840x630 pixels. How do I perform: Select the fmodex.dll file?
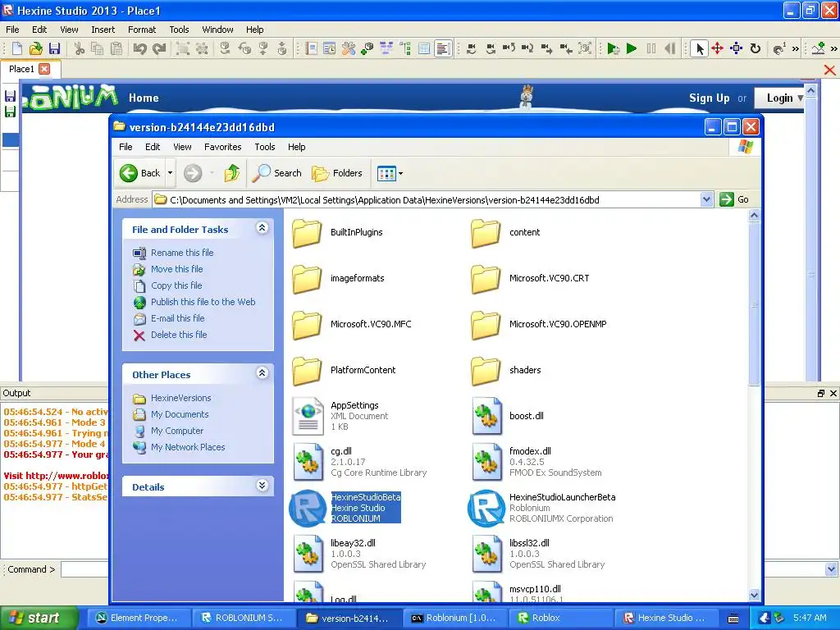(536, 462)
